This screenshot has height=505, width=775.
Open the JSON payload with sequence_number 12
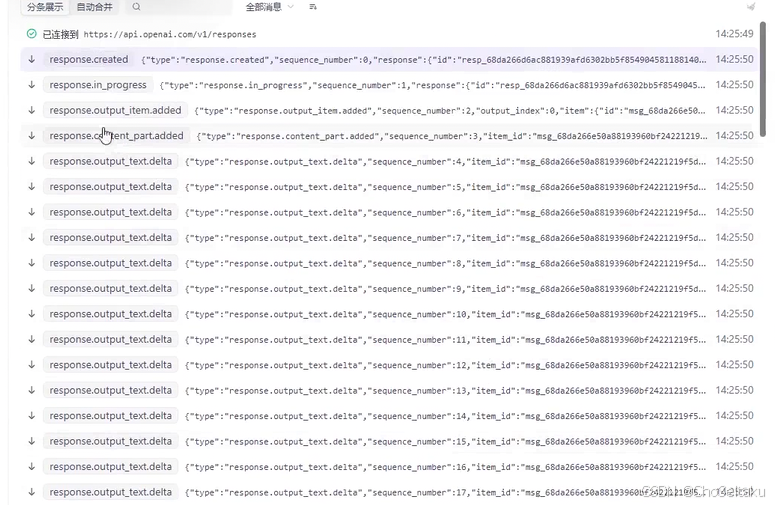[x=445, y=365]
